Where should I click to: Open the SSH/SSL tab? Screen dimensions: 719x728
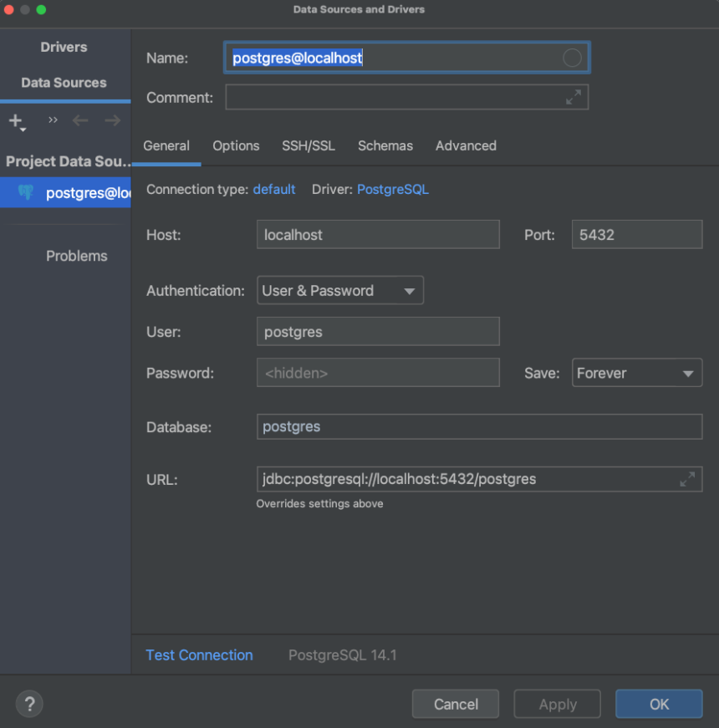coord(309,145)
